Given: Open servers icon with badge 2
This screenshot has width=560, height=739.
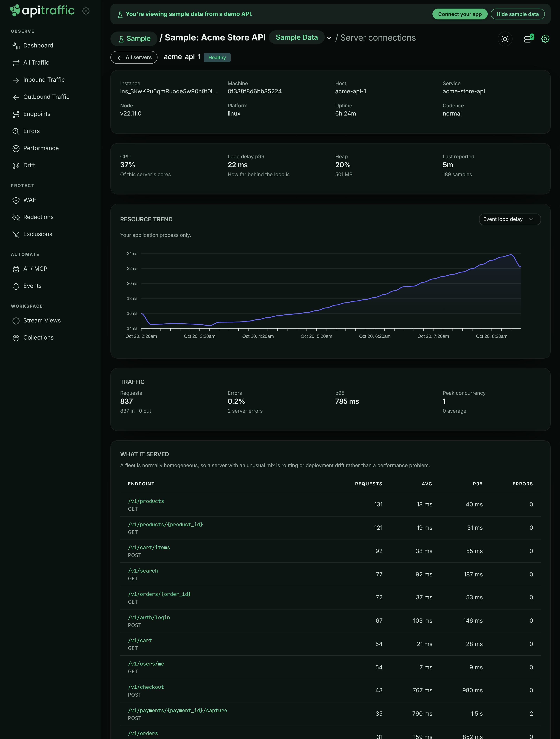Looking at the screenshot, I should 528,39.
